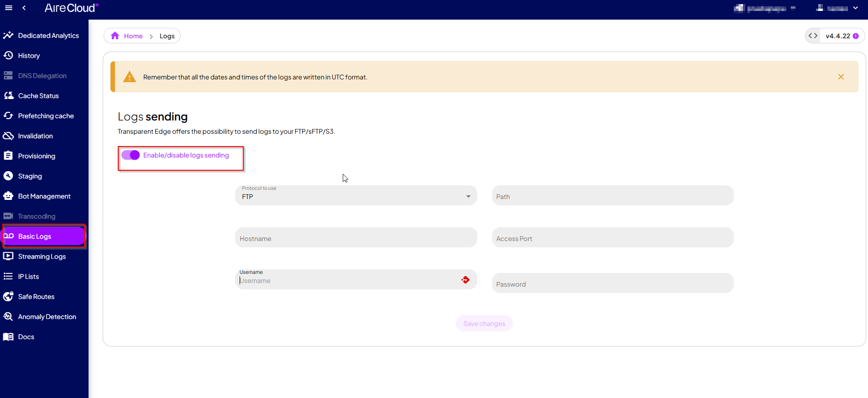This screenshot has height=398, width=868.
Task: Open the Docs sidebar entry
Action: click(44, 336)
